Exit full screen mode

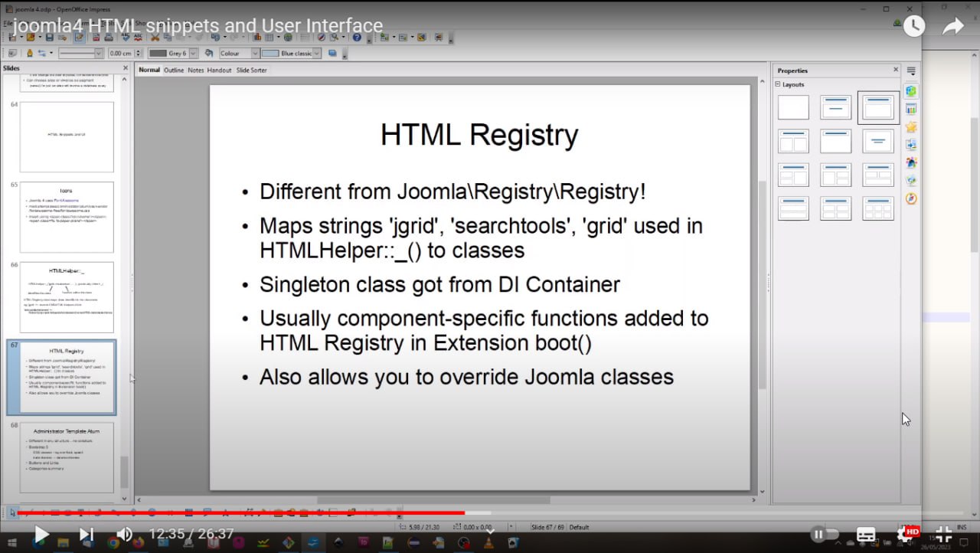(944, 534)
